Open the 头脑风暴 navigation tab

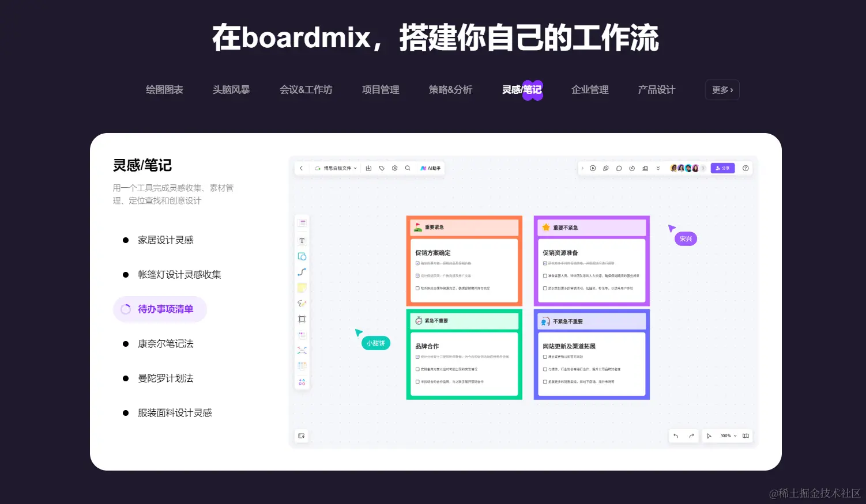pos(231,89)
